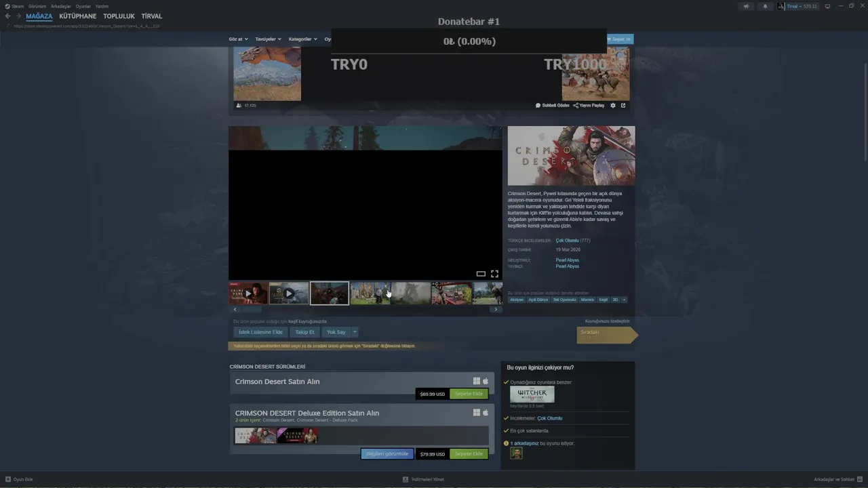Click the Tek Oyunculu tag
The height and width of the screenshot is (488, 868).
point(564,300)
